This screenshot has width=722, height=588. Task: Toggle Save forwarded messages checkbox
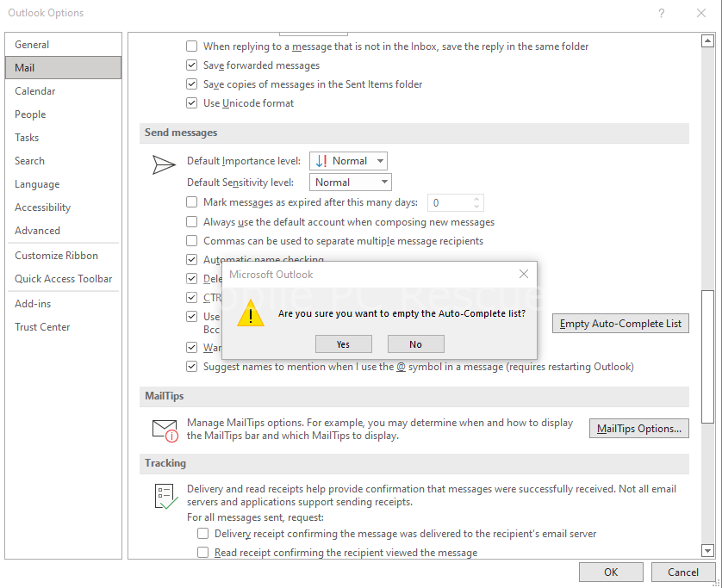192,65
